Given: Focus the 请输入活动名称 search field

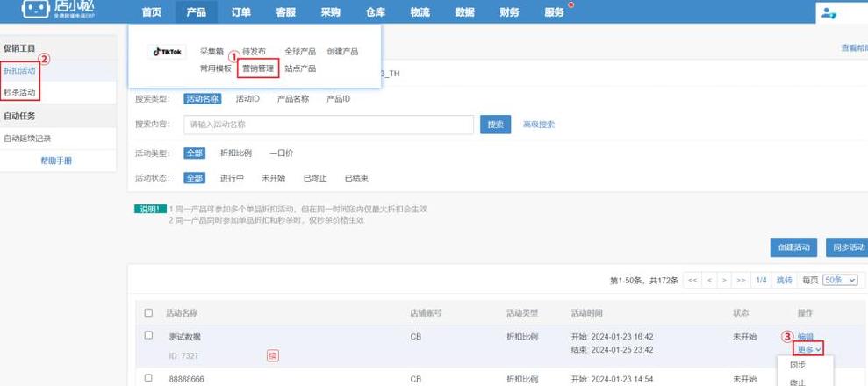Looking at the screenshot, I should coord(329,125).
